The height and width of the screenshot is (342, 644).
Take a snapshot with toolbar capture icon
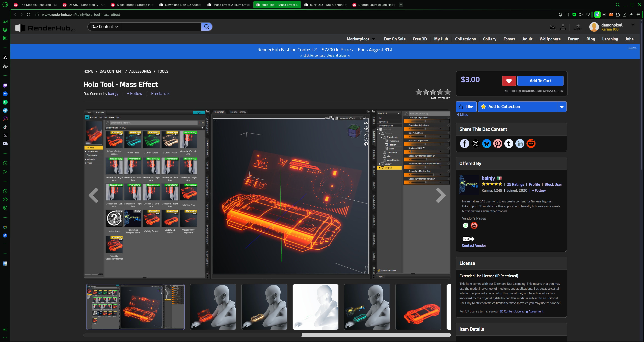(567, 14)
